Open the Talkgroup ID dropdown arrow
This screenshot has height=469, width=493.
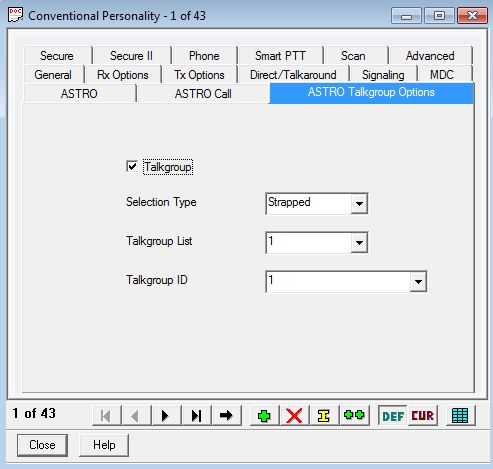tap(418, 281)
